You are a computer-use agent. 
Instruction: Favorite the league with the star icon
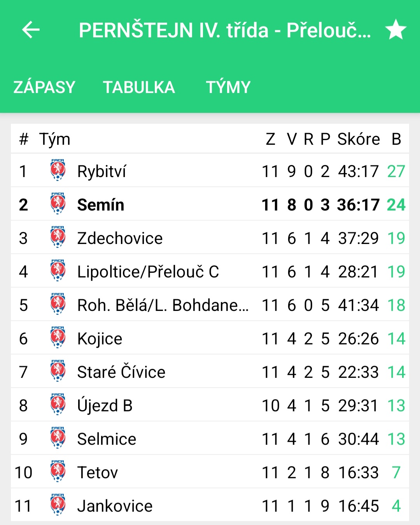coord(396,30)
